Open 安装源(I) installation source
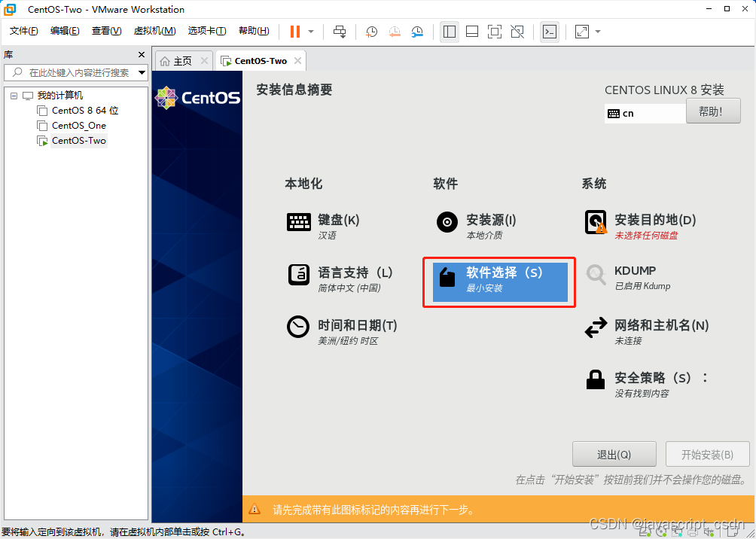 click(x=476, y=226)
